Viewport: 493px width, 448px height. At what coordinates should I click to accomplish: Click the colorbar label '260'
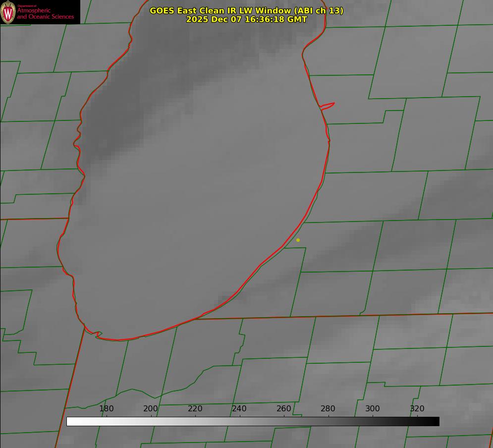point(284,408)
